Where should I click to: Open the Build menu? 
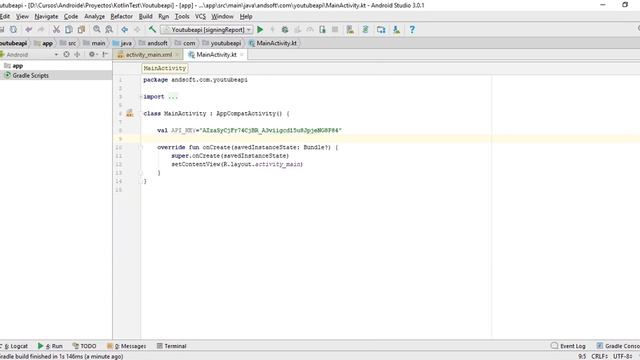[x=146, y=16]
